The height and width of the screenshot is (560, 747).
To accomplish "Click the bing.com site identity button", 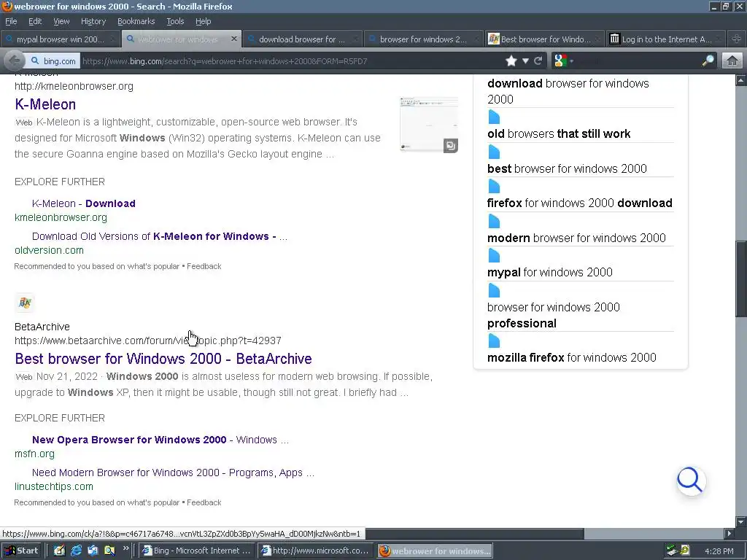I will (53, 61).
